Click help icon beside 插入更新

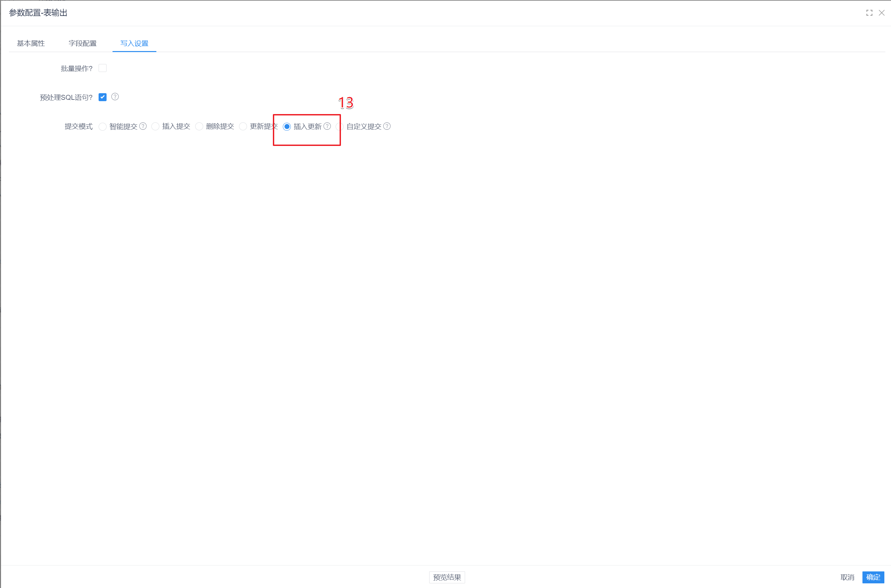[327, 126]
